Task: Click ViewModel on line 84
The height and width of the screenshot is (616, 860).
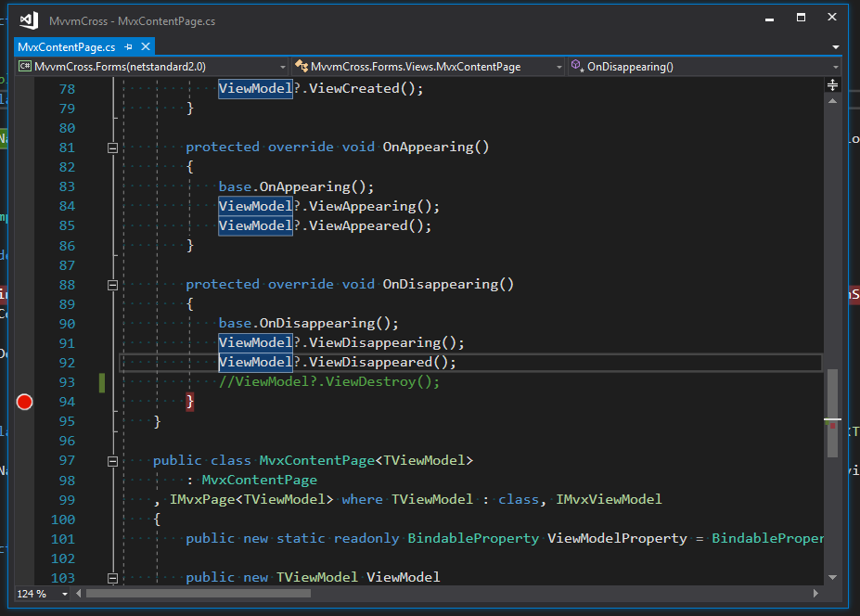Action: (x=255, y=206)
